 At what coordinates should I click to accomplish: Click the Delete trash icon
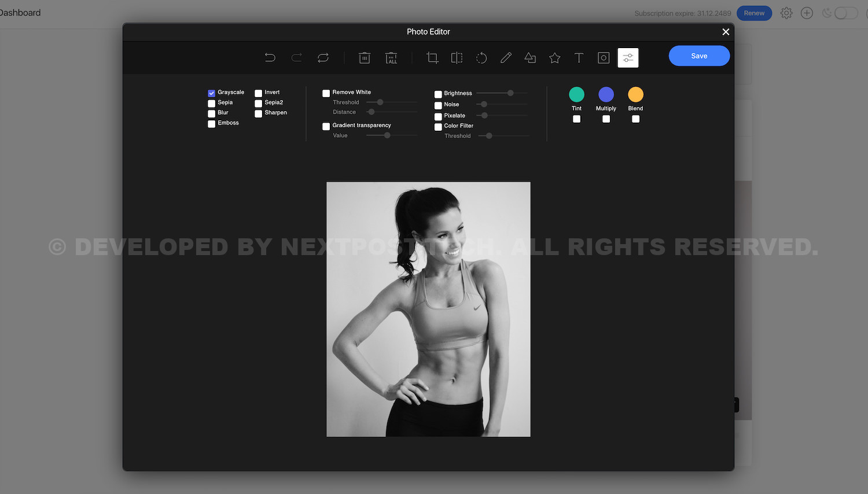365,57
